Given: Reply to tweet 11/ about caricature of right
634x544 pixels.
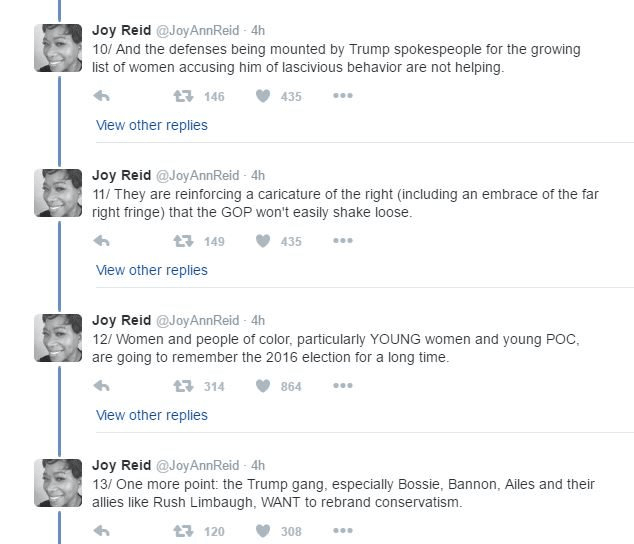Looking at the screenshot, I should pyautogui.click(x=101, y=241).
